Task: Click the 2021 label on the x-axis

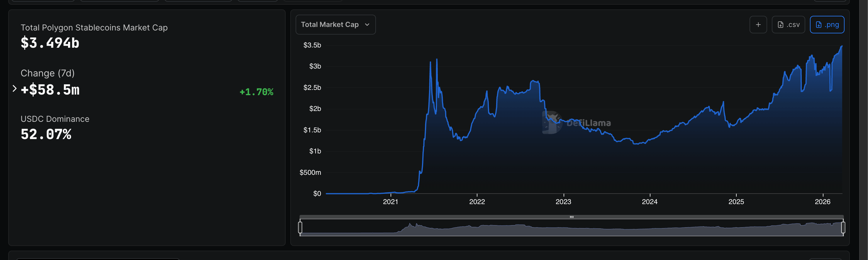Action: (x=391, y=201)
